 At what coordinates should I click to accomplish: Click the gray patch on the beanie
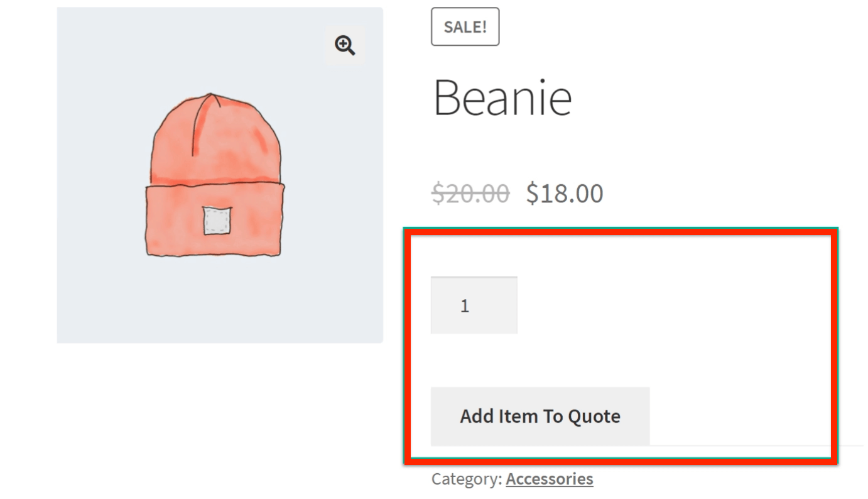click(x=217, y=221)
